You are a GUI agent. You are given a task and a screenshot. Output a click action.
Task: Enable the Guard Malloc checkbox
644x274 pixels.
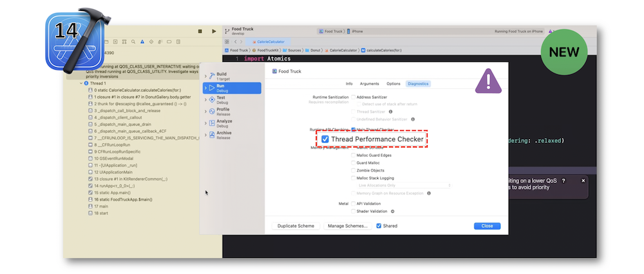coord(353,163)
